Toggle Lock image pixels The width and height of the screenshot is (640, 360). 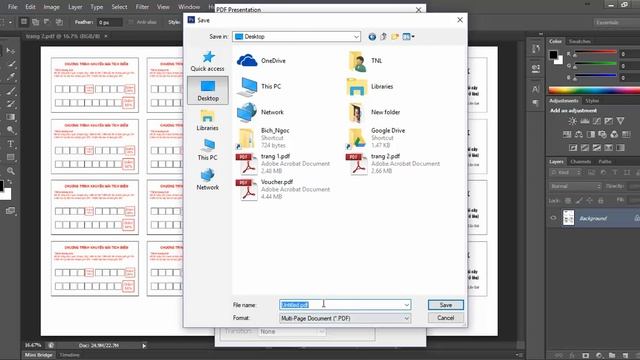(x=579, y=200)
